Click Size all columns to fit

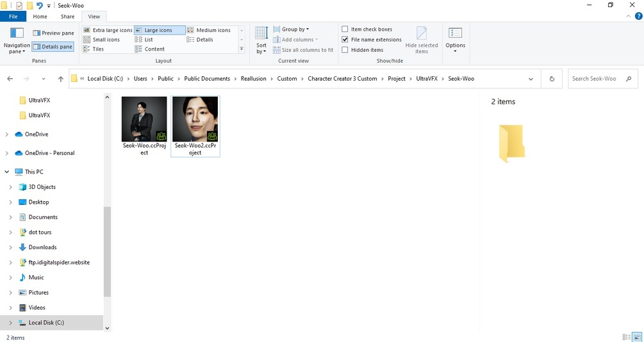(303, 50)
